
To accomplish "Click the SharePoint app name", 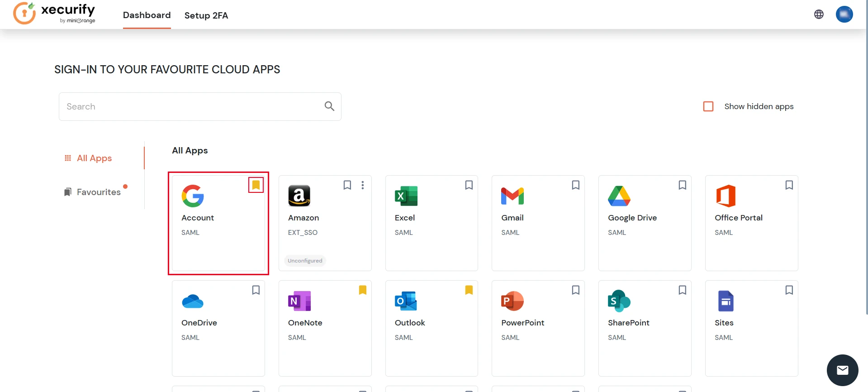I will (x=629, y=323).
